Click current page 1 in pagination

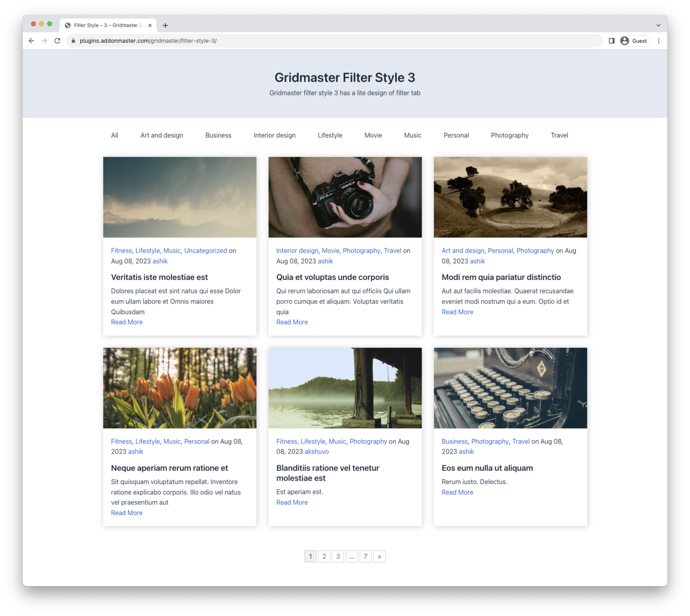310,556
